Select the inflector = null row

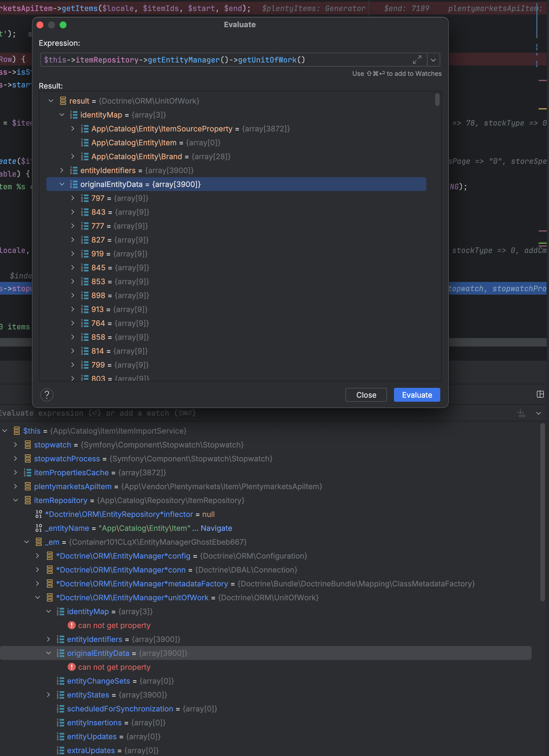[x=266, y=514]
